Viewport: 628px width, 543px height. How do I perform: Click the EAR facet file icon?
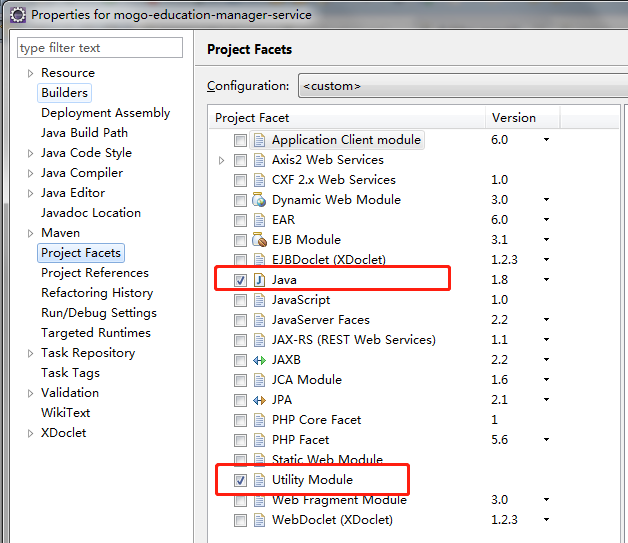[259, 220]
